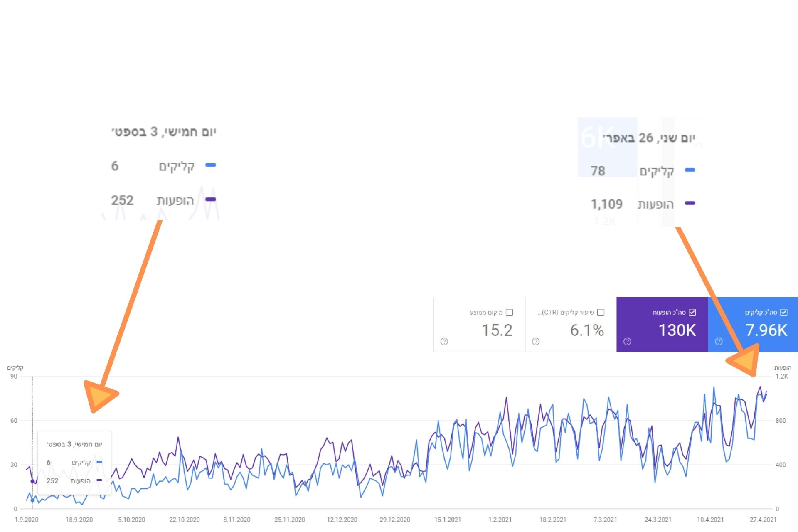The image size is (798, 532).
Task: Click the 25.11.2020 date label on chart axis
Action: click(290, 520)
